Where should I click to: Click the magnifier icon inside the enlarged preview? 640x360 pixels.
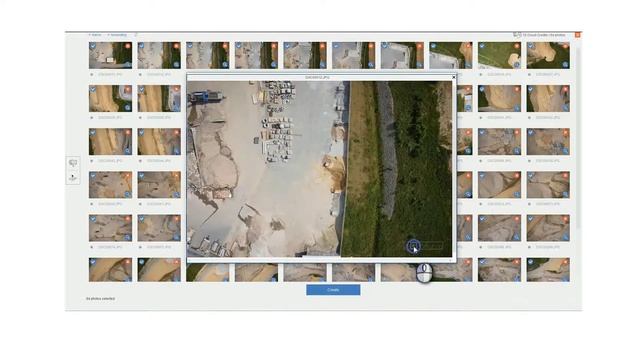(413, 246)
